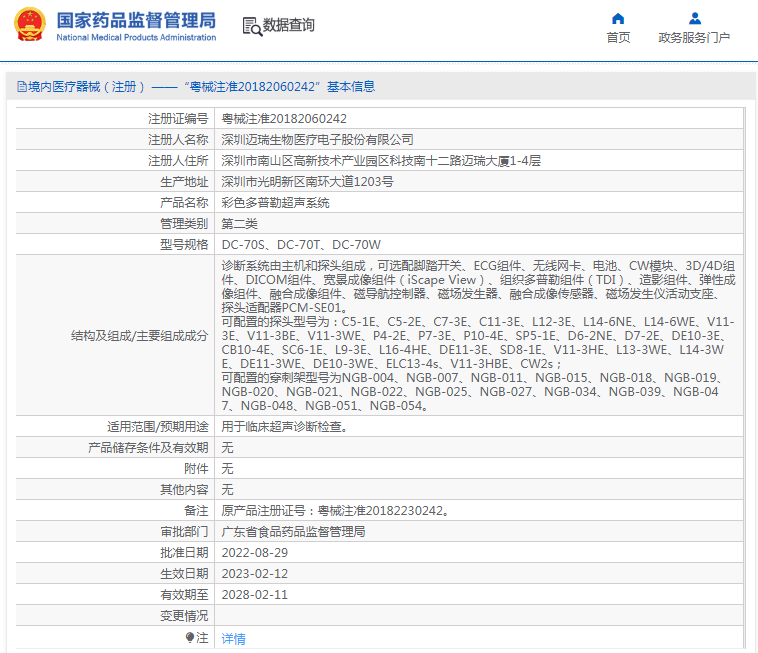Click the 批准日期 label
This screenshot has width=758, height=653.
pos(184,552)
